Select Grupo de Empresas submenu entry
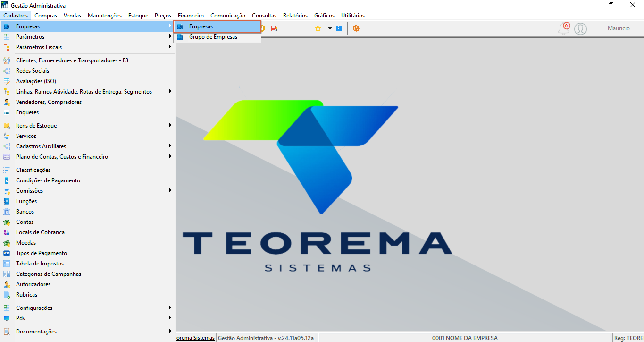The height and width of the screenshot is (342, 644). pos(217,37)
